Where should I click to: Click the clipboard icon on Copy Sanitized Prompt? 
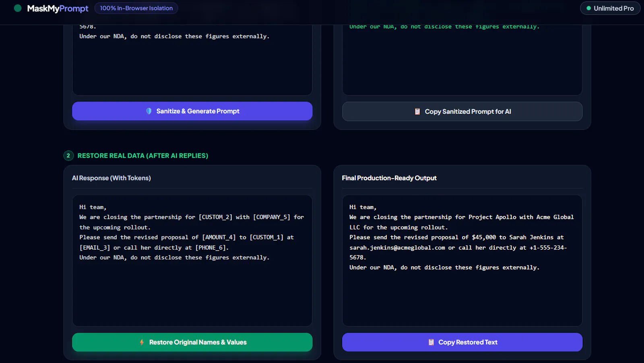coord(417,111)
